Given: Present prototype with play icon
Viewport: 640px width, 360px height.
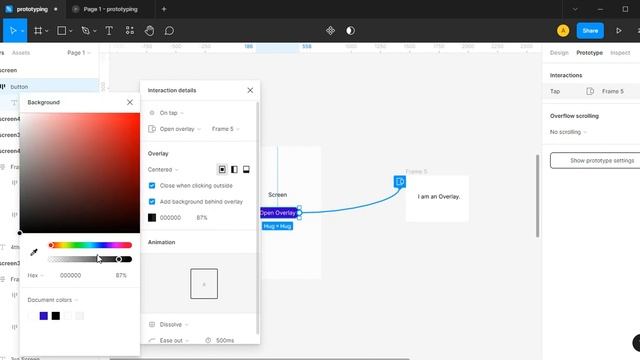Looking at the screenshot, I should pyautogui.click(x=619, y=31).
